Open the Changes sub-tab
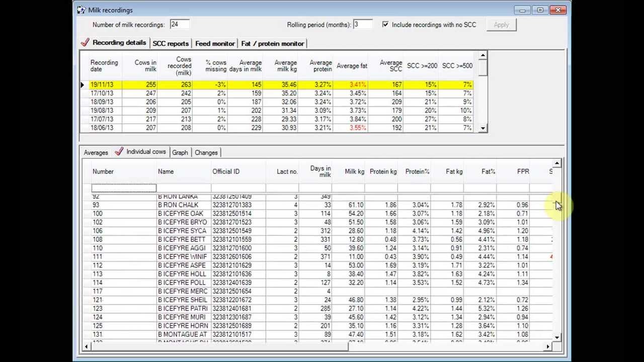Image resolution: width=644 pixels, height=362 pixels. point(206,152)
